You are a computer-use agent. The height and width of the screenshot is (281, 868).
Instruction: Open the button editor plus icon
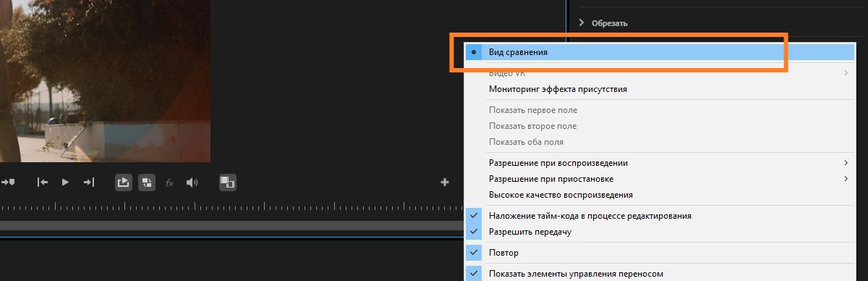(445, 183)
